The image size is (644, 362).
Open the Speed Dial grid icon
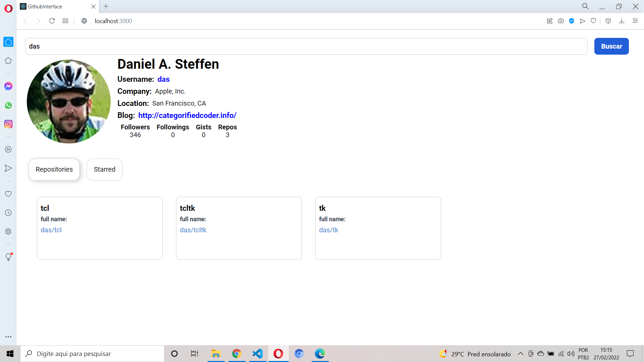(65, 21)
